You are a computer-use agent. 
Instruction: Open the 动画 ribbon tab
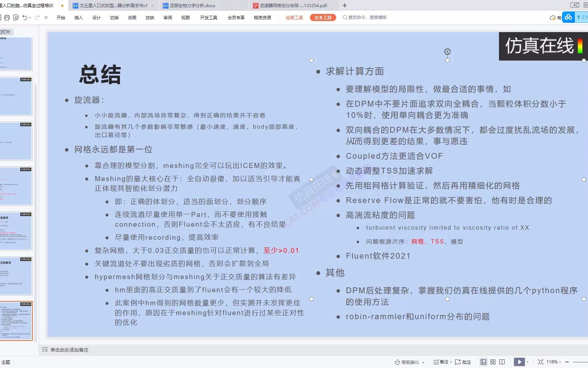click(x=132, y=17)
